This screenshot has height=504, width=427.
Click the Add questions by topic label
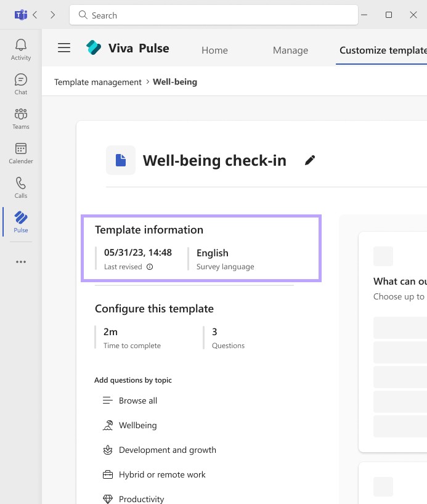click(133, 380)
